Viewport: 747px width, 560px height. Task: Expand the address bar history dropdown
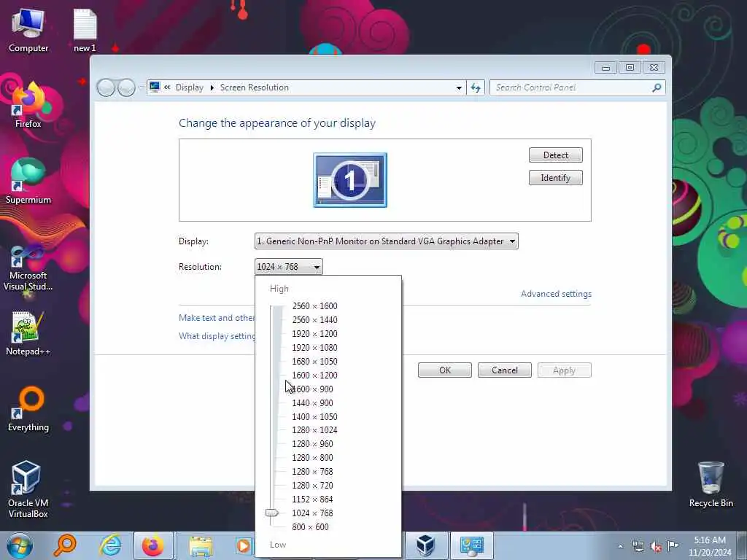(x=459, y=87)
